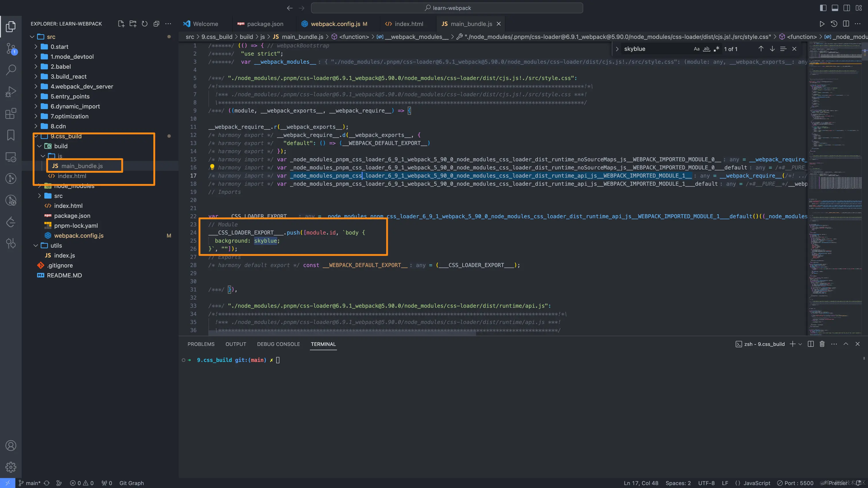Expand replace field in find widget
Image resolution: width=868 pixels, height=488 pixels.
click(x=617, y=49)
